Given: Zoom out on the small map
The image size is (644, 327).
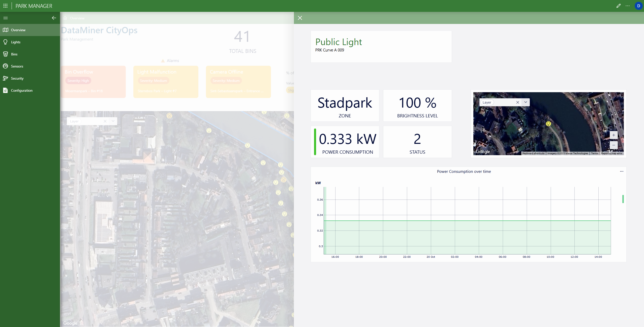Looking at the screenshot, I should click(614, 145).
